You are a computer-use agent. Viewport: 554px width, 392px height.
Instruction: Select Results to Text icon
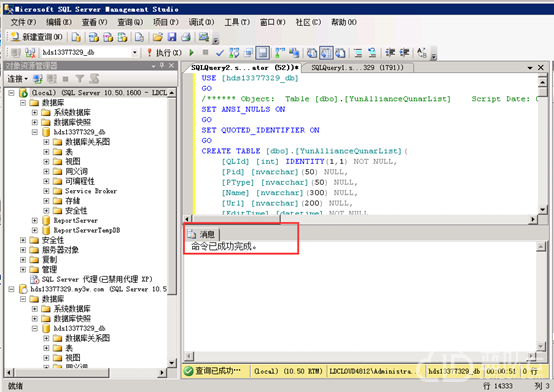click(x=312, y=53)
